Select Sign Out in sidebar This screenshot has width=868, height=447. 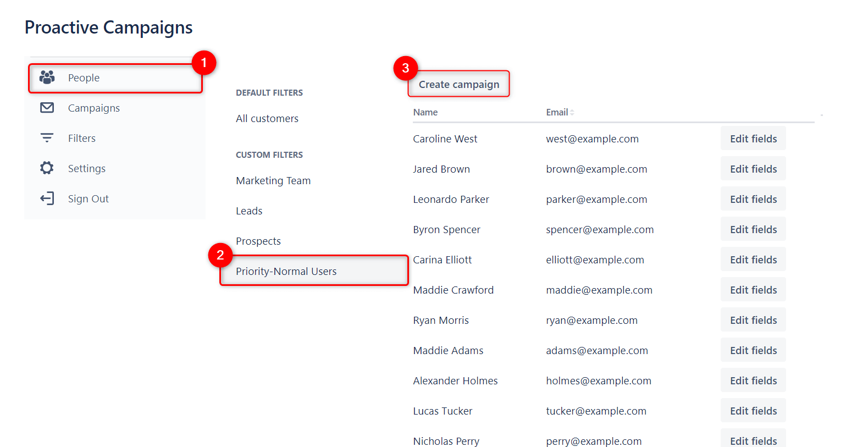[115, 199]
